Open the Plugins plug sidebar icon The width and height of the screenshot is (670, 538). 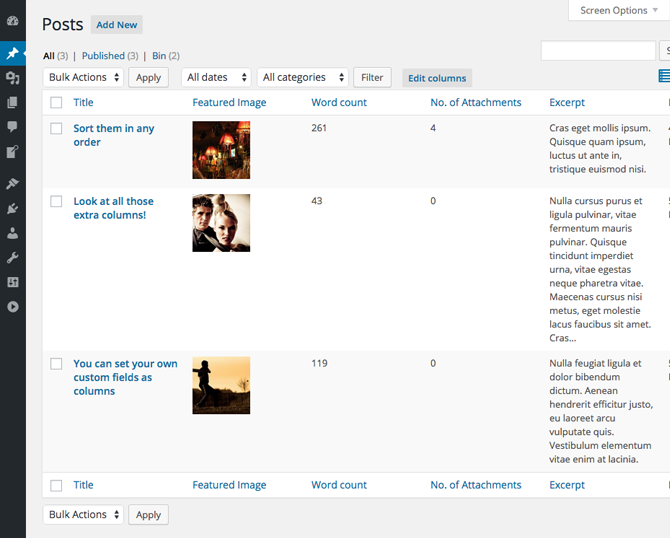pos(12,208)
